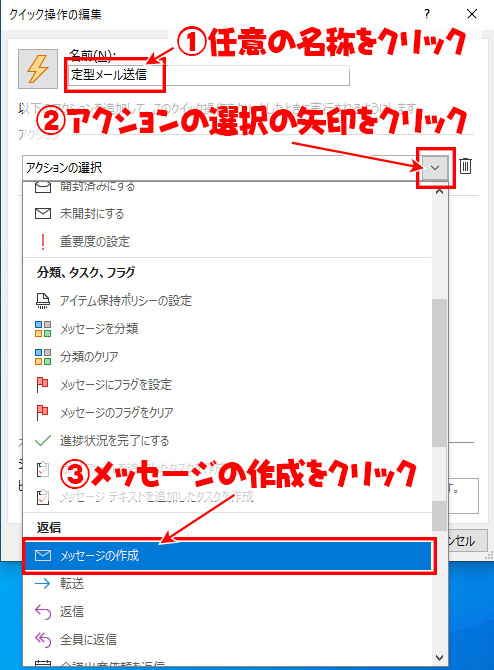Choose 進捗状況を完了にする checkmark item

pyautogui.click(x=227, y=441)
